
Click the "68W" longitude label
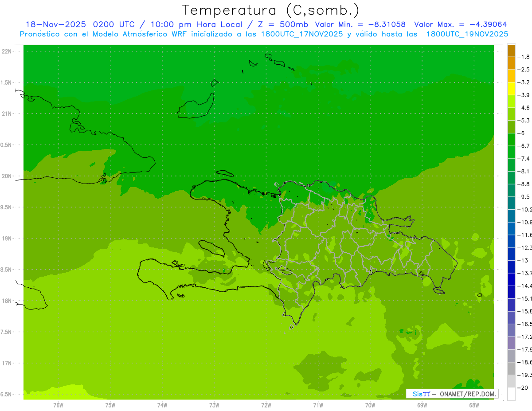[x=474, y=405]
